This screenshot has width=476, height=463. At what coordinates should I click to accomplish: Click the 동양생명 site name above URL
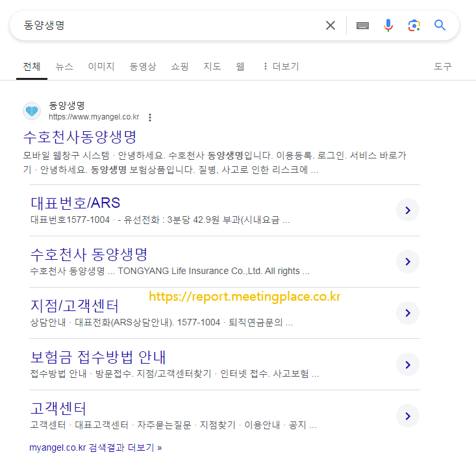click(66, 105)
